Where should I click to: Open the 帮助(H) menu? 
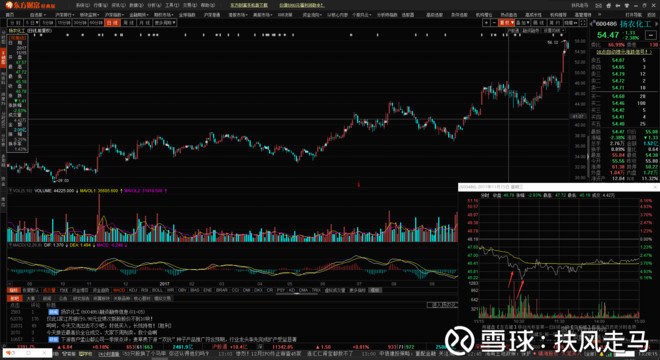pos(208,5)
